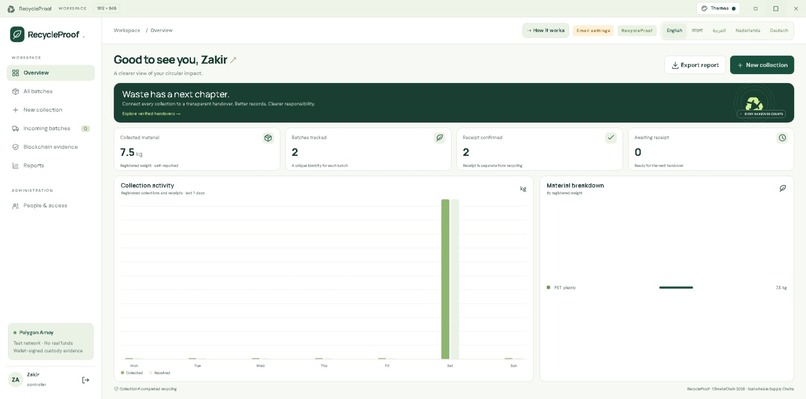The height and width of the screenshot is (399, 806).
Task: Click the RecyclePROOF leaf logo in sidebar
Action: [17, 34]
